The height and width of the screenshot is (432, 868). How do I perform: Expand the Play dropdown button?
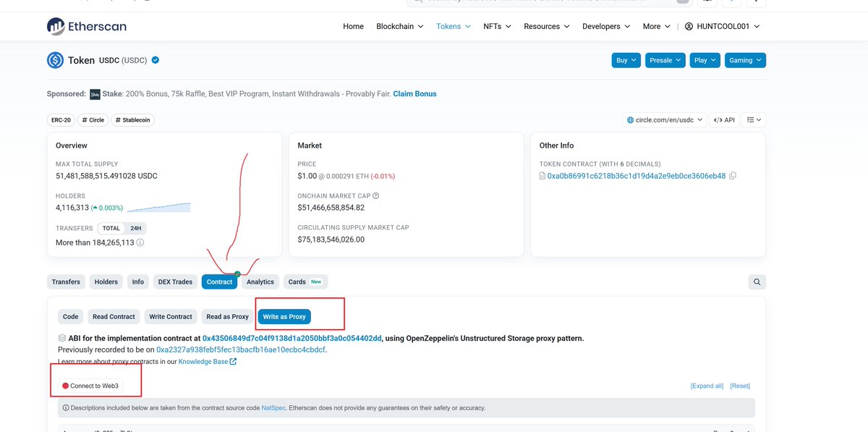point(705,60)
